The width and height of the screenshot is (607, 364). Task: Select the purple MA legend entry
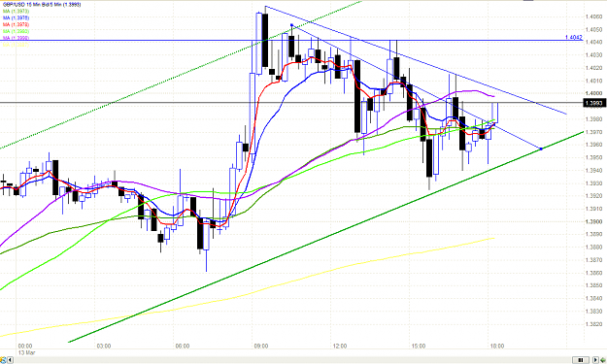(x=16, y=38)
